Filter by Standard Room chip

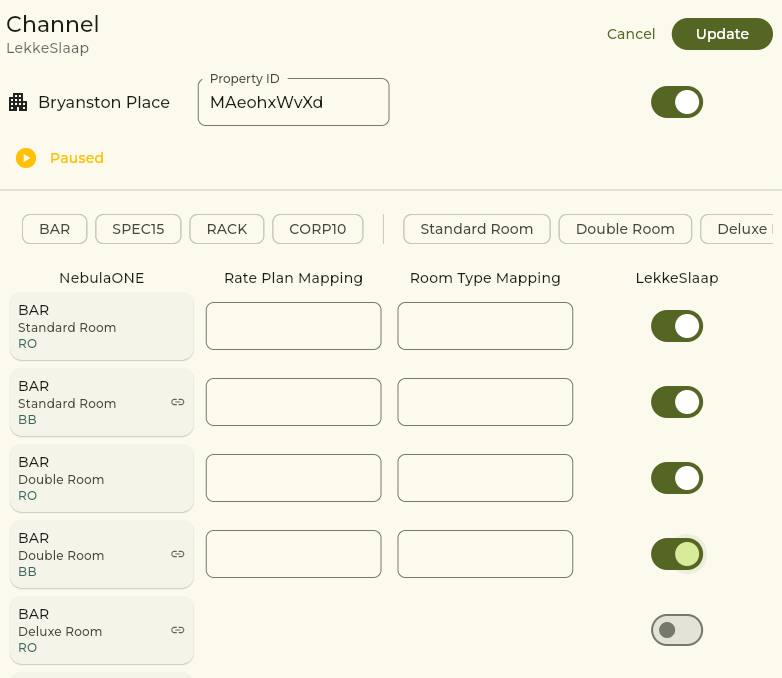[x=477, y=229]
